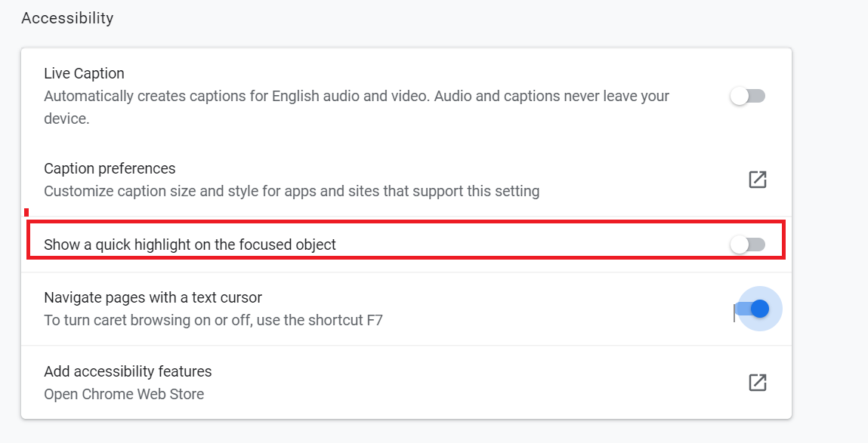Open the Add accessibility features title
Viewport: 868px width, 443px height.
tap(128, 371)
